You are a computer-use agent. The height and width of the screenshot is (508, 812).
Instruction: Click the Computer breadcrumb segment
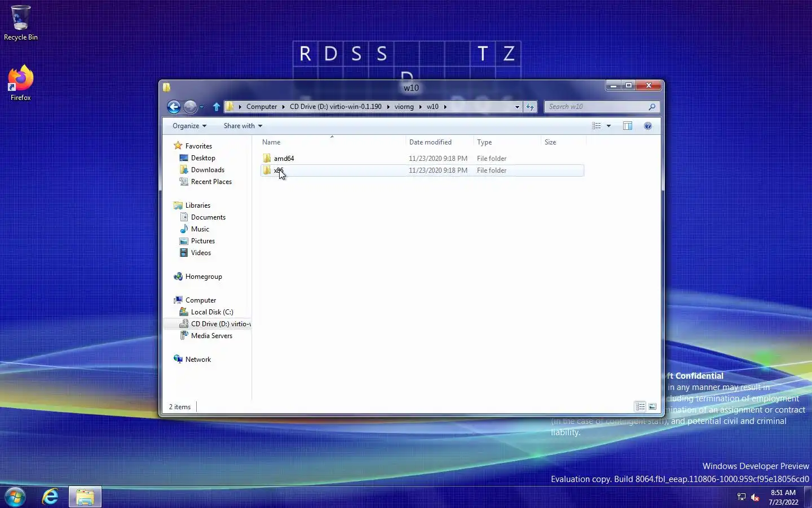click(x=262, y=107)
